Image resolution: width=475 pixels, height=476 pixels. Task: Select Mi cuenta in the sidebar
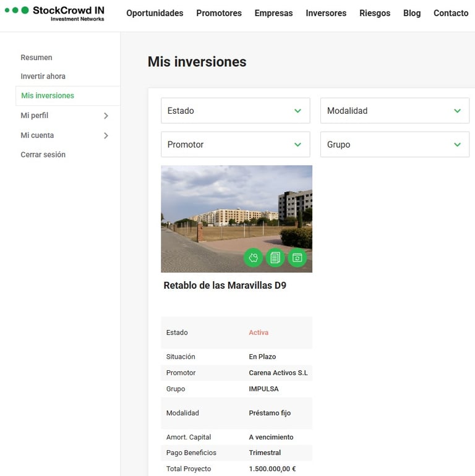37,135
